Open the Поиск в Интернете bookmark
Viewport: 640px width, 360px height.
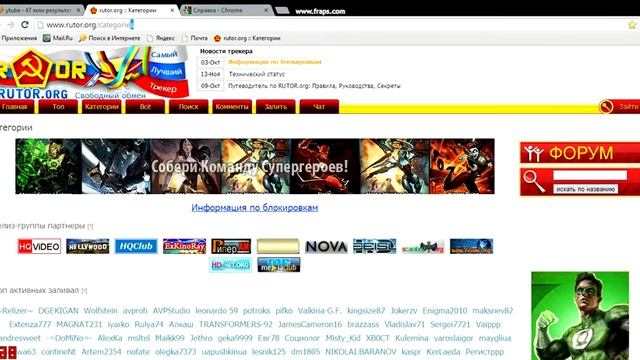109,38
